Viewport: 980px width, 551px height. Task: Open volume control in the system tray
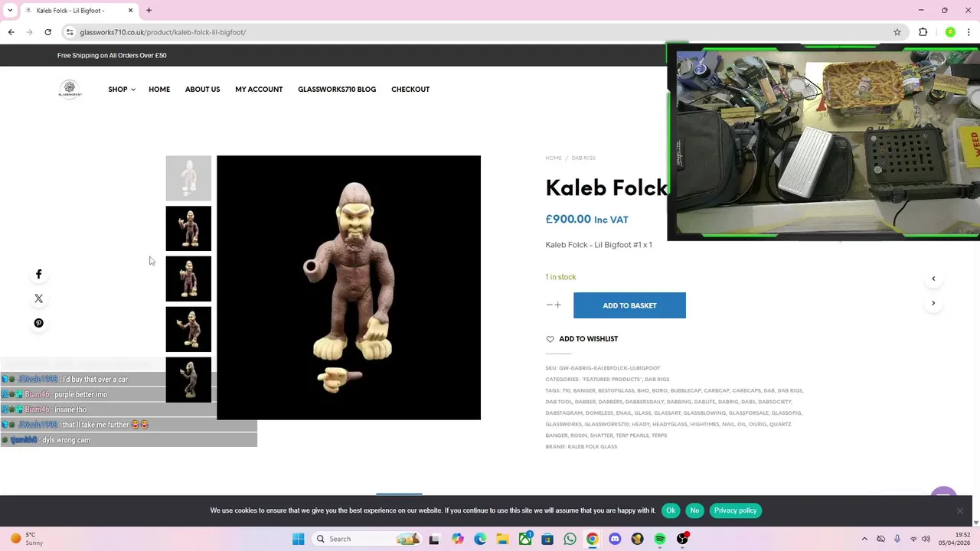[x=926, y=539]
